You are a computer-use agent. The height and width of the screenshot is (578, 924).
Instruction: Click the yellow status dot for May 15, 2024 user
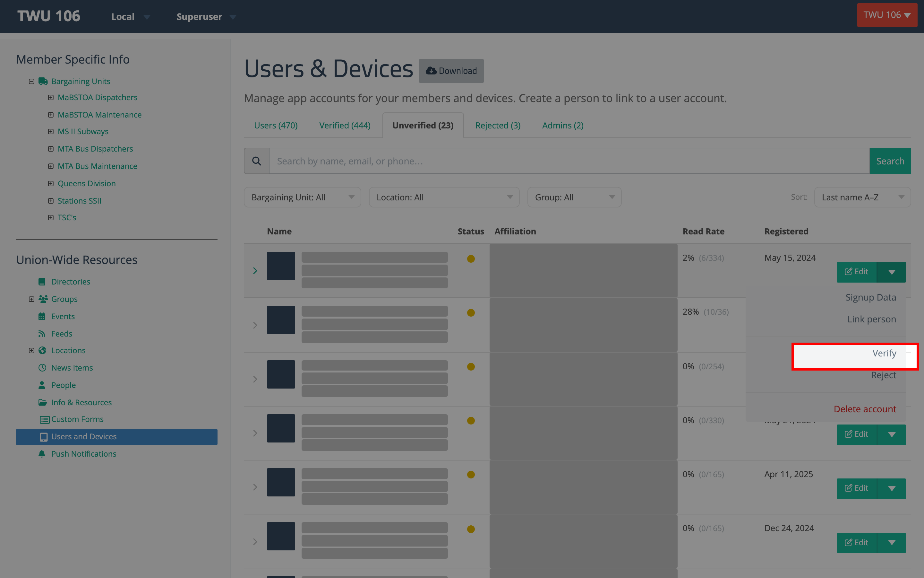[x=471, y=259]
